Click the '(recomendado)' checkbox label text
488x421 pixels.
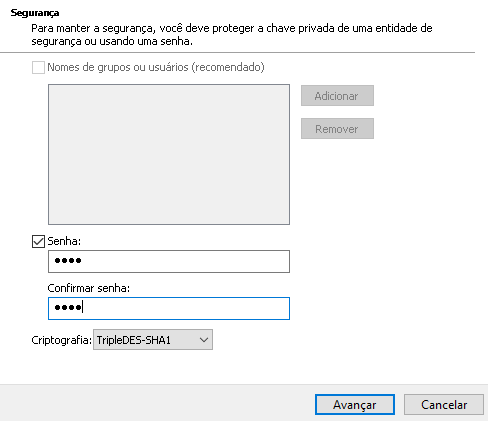tap(228, 67)
